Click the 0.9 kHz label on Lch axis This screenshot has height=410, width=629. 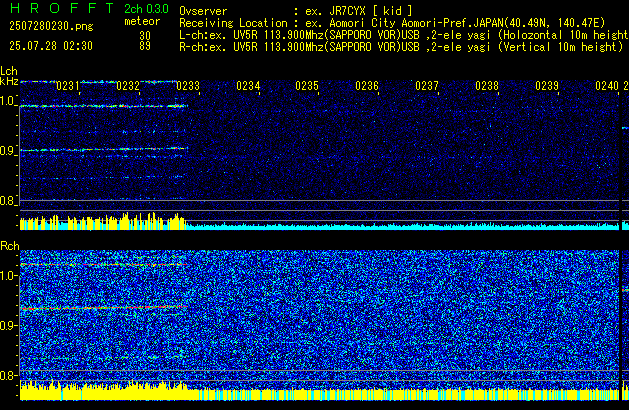coord(8,151)
